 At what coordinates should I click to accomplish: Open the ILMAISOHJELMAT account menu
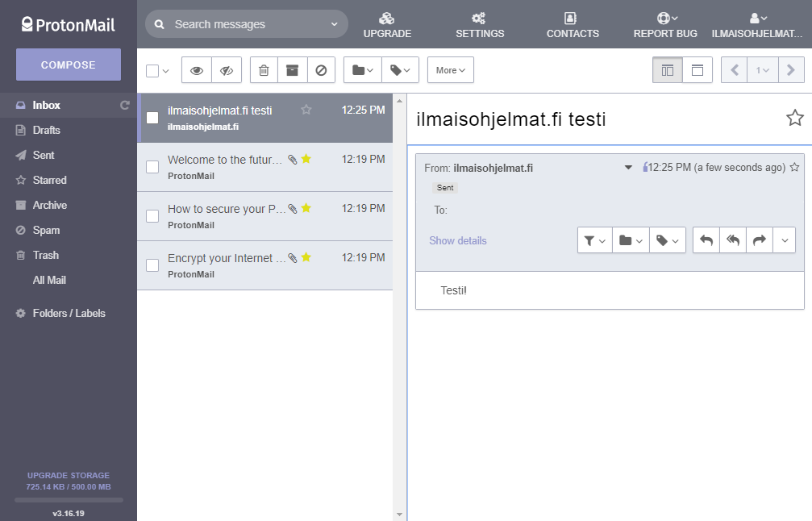(757, 25)
